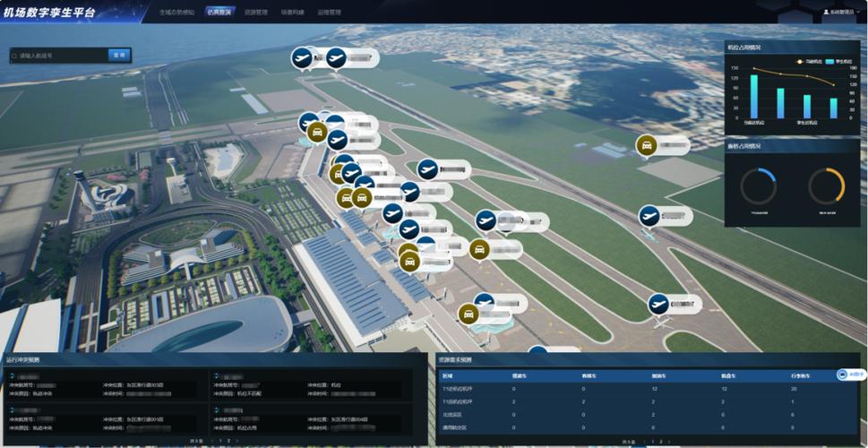Screen dimensions: 868x448
Task: Select the T1近机位机坪 table row
Action: point(648,389)
